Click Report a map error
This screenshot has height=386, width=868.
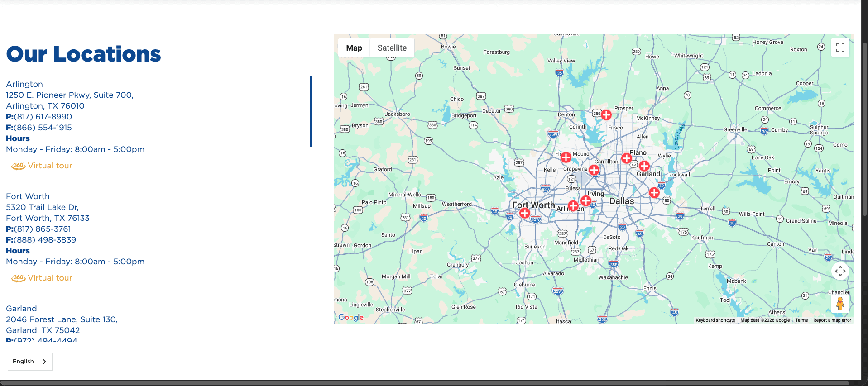(x=832, y=320)
